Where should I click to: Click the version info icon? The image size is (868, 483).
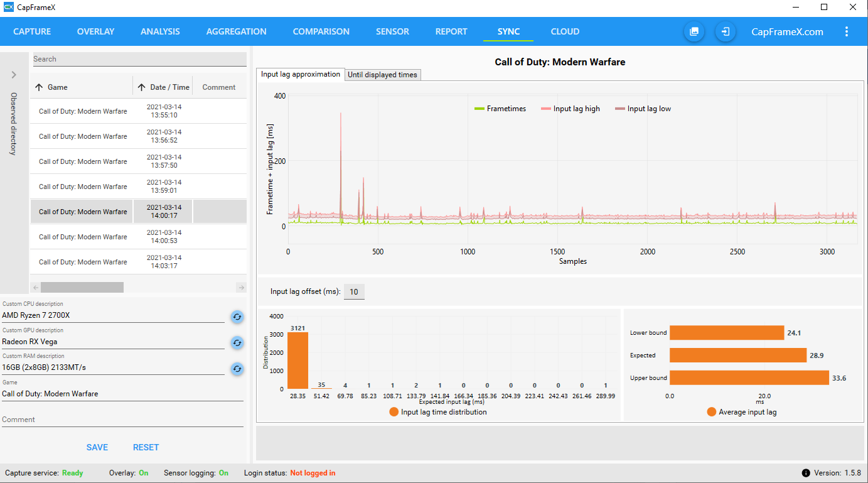(x=806, y=473)
